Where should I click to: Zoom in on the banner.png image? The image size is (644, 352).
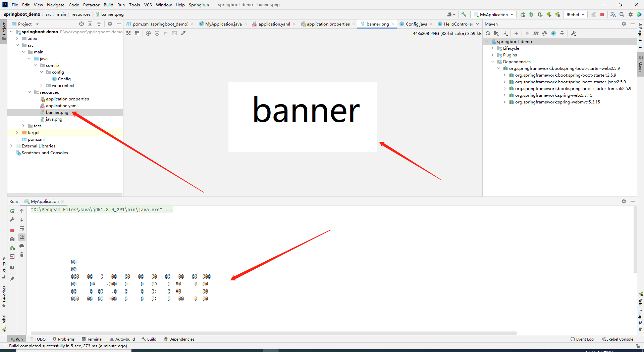[x=148, y=33]
